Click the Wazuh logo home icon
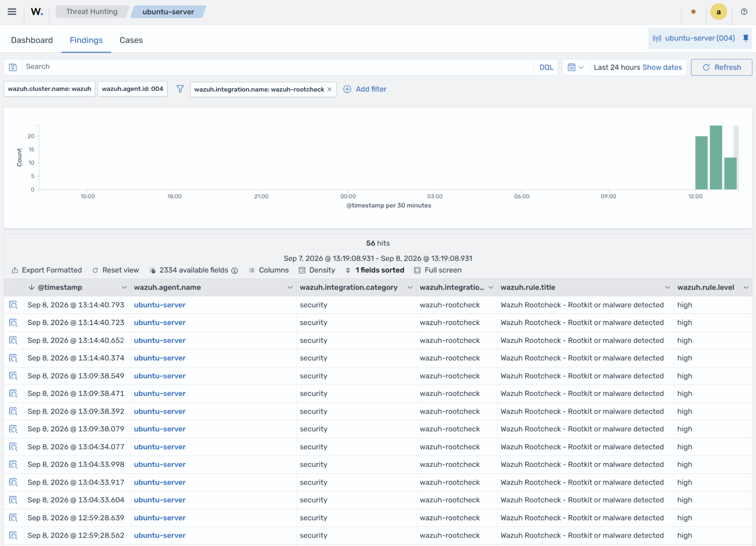The width and height of the screenshot is (756, 546). (x=37, y=12)
